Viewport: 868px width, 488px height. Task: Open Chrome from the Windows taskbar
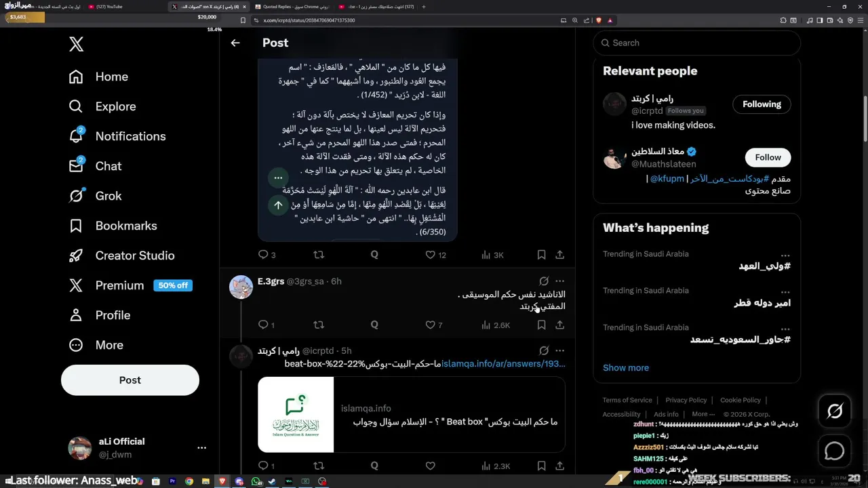click(189, 481)
